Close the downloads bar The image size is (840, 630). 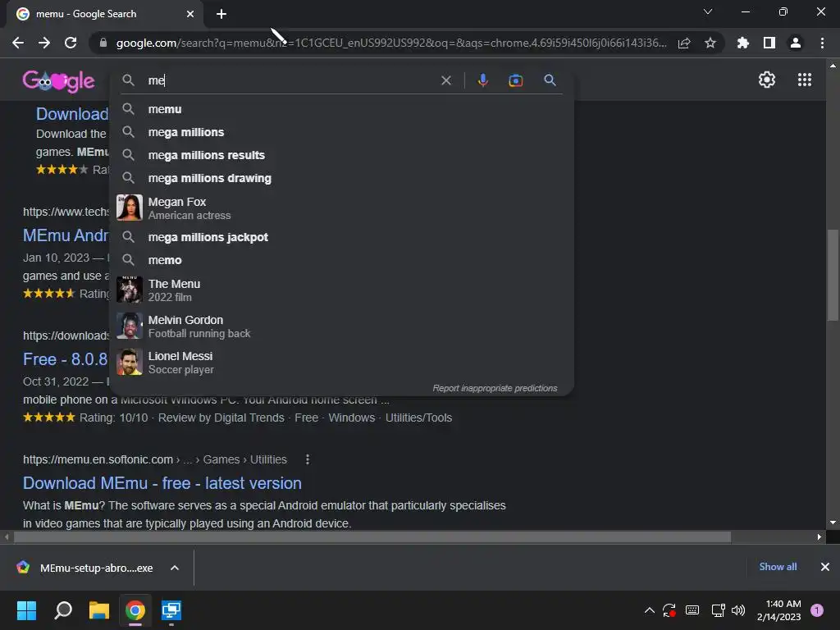pyautogui.click(x=825, y=567)
